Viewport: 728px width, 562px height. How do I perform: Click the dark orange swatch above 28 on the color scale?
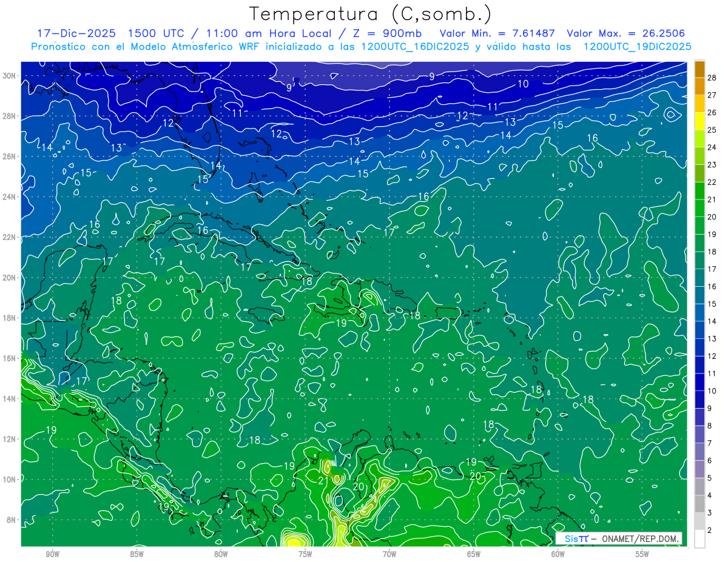pyautogui.click(x=699, y=69)
